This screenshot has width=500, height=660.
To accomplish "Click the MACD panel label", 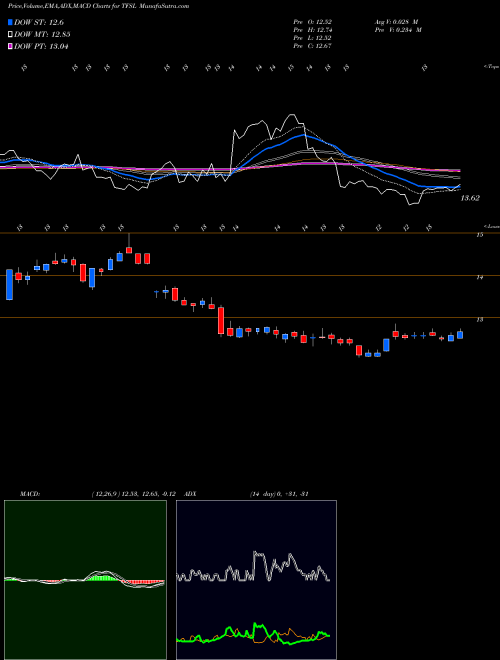I will [x=30, y=494].
